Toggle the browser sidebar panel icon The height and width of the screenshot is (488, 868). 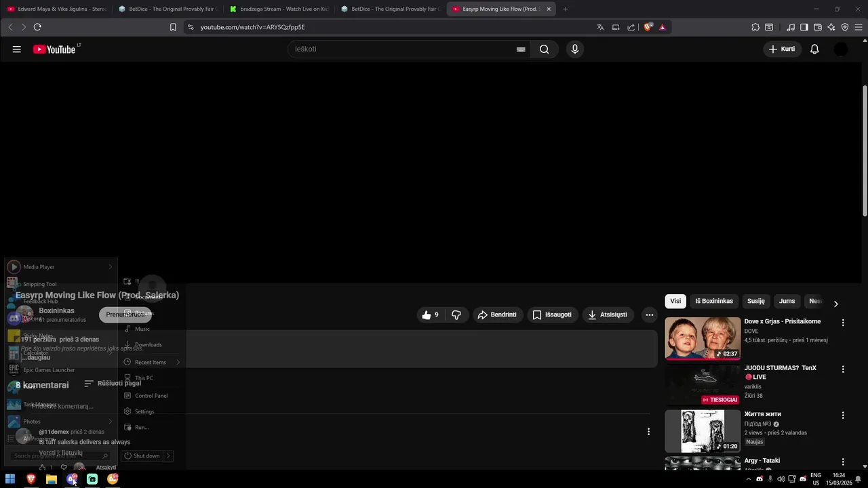[x=804, y=27]
